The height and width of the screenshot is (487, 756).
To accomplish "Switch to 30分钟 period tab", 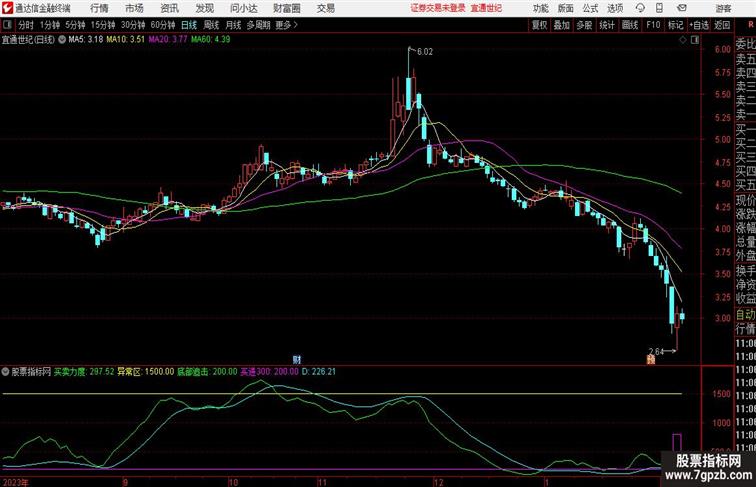I will pyautogui.click(x=133, y=25).
